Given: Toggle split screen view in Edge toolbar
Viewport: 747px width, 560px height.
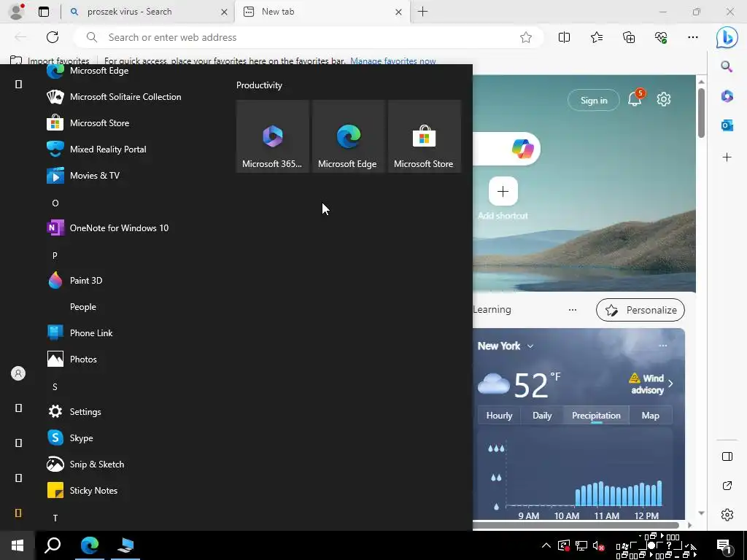Looking at the screenshot, I should (564, 37).
